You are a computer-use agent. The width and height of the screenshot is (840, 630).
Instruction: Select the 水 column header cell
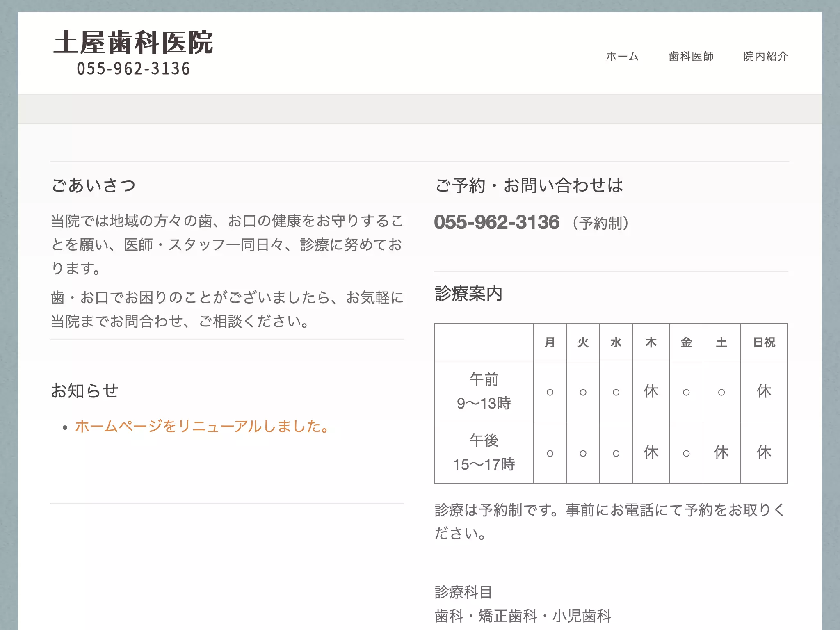click(616, 342)
